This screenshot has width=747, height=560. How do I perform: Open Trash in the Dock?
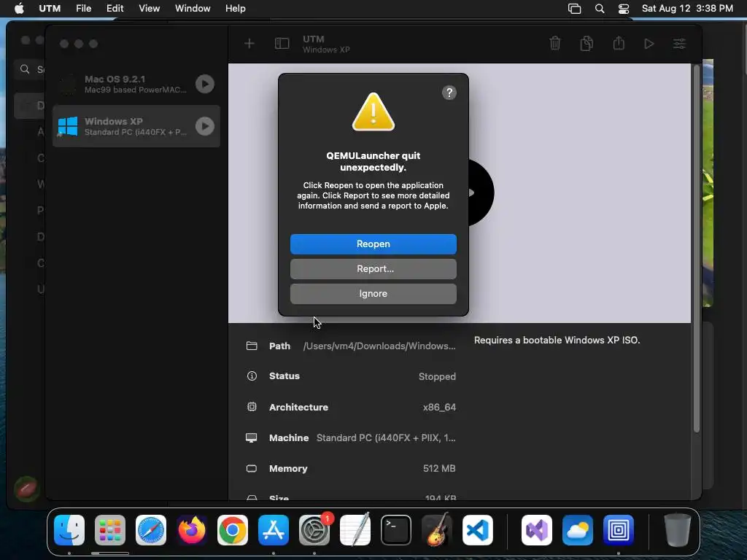[678, 530]
